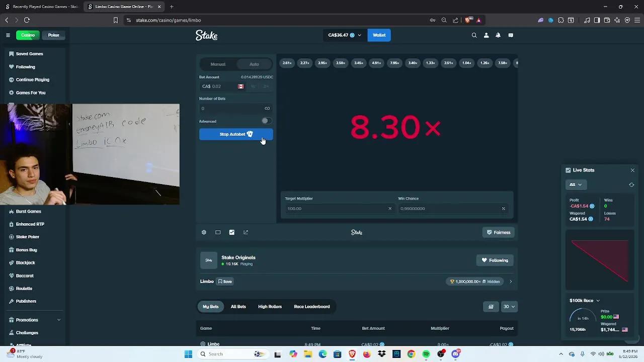Screen dimensions: 644x362
Task: Open the balance currency dropdown
Action: (x=345, y=35)
